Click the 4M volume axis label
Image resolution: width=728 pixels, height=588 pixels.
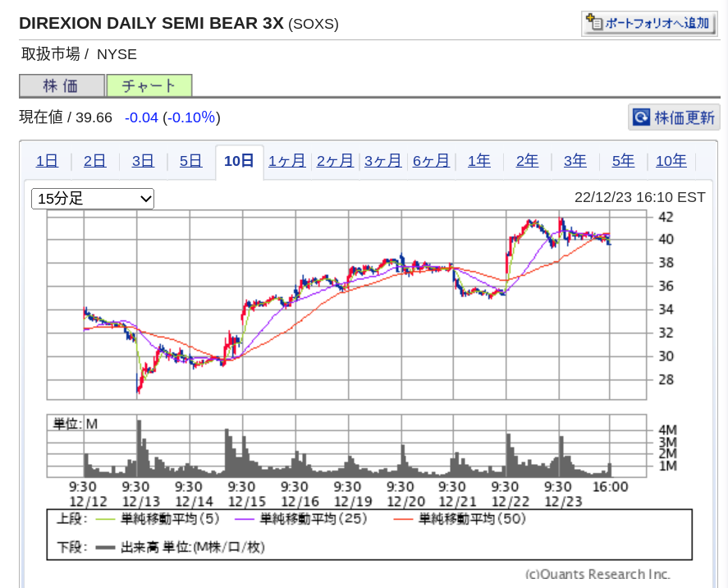[667, 430]
